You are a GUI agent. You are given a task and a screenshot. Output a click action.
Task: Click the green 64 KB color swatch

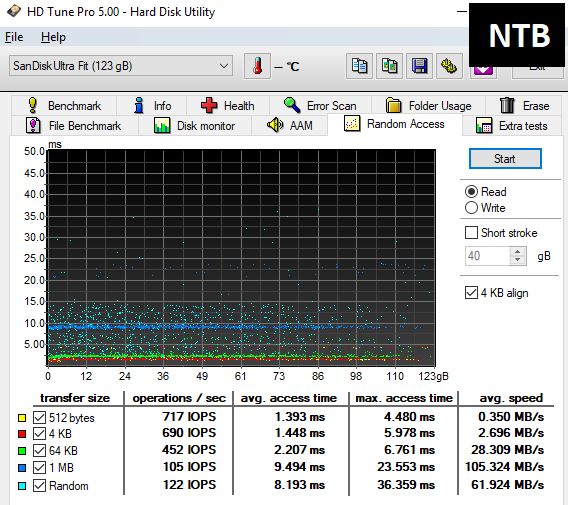pyautogui.click(x=22, y=451)
